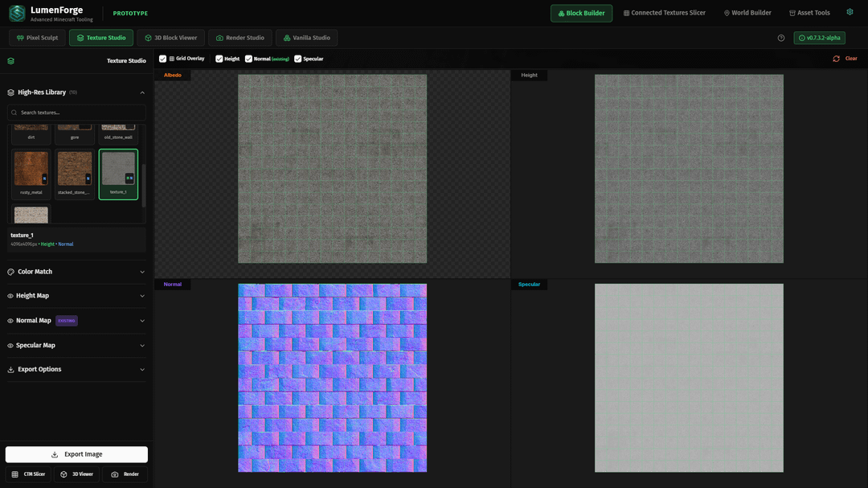Click the layers icon in sidebar header
The width and height of the screenshot is (868, 488).
tap(10, 61)
